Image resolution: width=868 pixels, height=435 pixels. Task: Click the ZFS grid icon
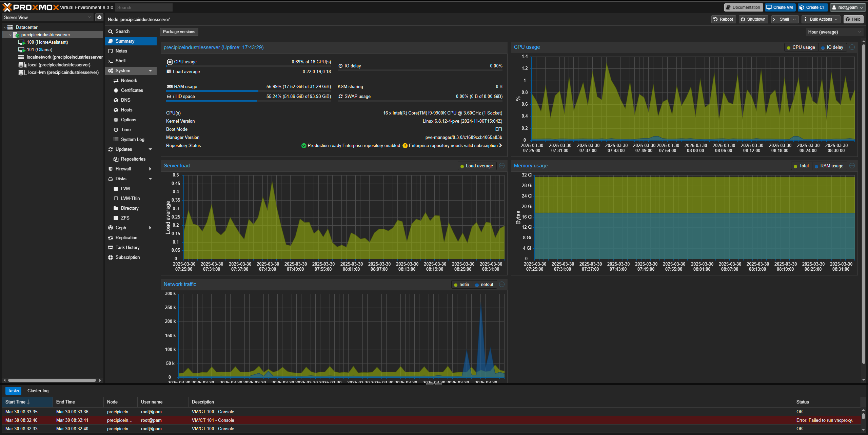(x=116, y=218)
